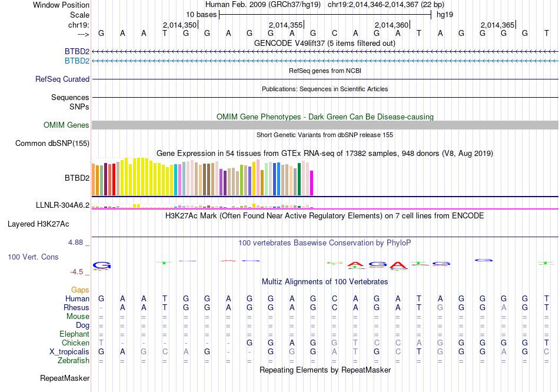Viewport: 559px width, 392px height.
Task: Open Short Genetic Variants from dbSNP title
Action: [325, 135]
